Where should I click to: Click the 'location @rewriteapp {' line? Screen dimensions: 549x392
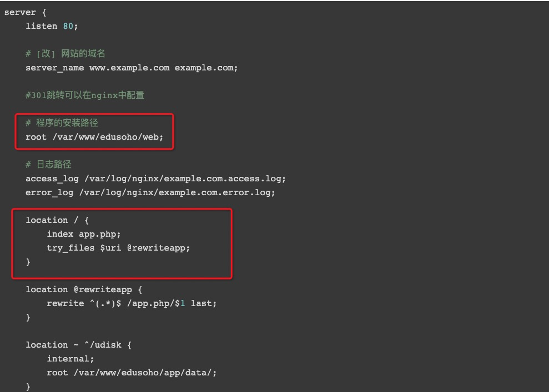pos(84,289)
